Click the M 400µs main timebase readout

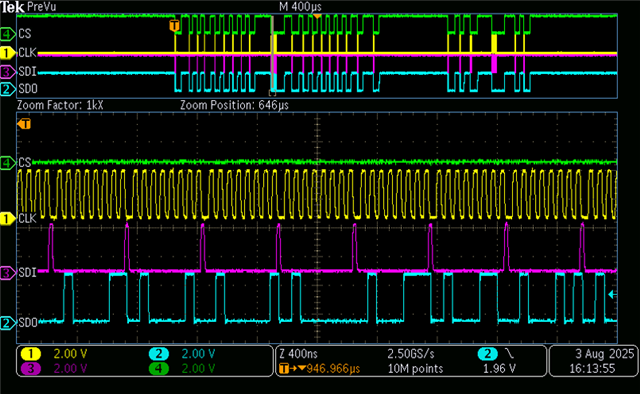click(x=300, y=7)
